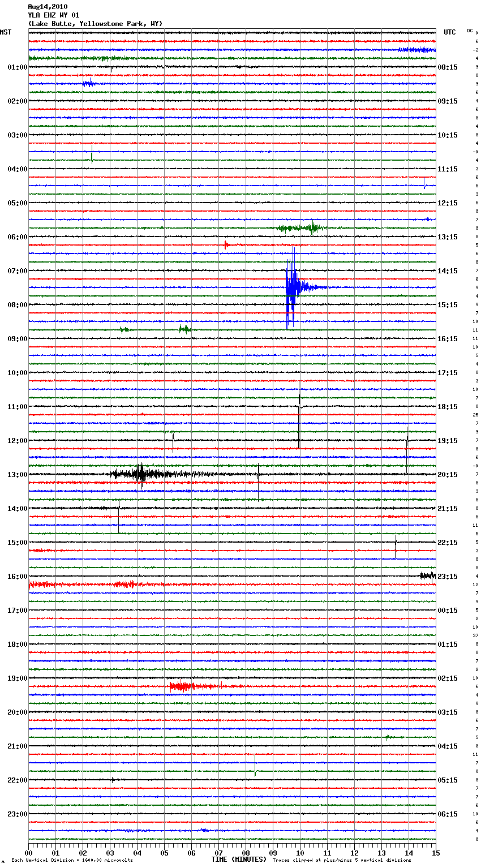Select the station code YLA EHZ WY 01
481x868 pixels.
[x=54, y=15]
